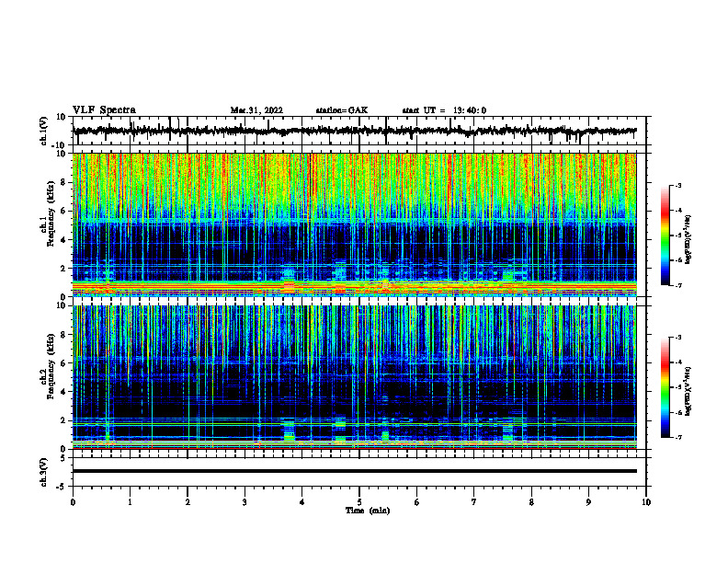Click the "station=GAK" header label
Screen dimensions: 728x563
click(342, 110)
